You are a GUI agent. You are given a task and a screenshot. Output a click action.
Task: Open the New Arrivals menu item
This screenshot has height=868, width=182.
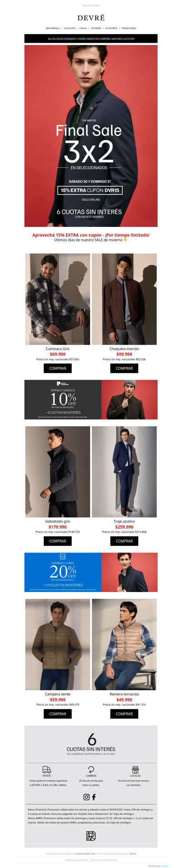pyautogui.click(x=53, y=28)
